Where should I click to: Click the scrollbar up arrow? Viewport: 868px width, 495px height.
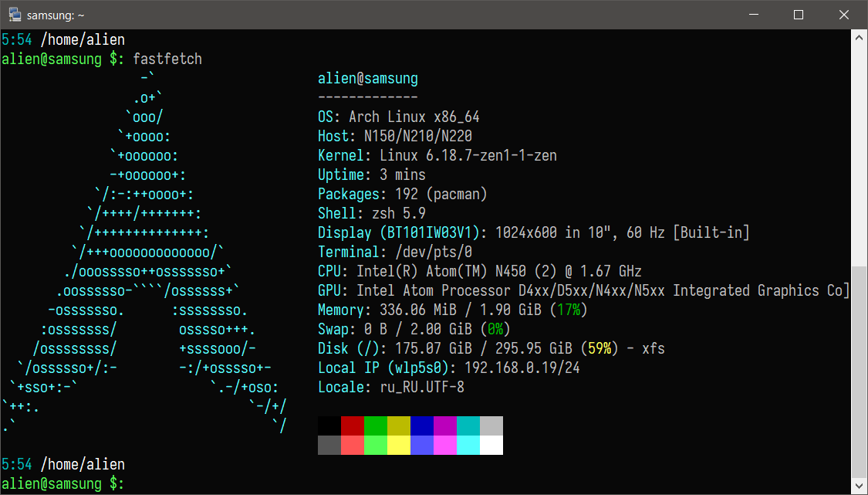(860, 37)
